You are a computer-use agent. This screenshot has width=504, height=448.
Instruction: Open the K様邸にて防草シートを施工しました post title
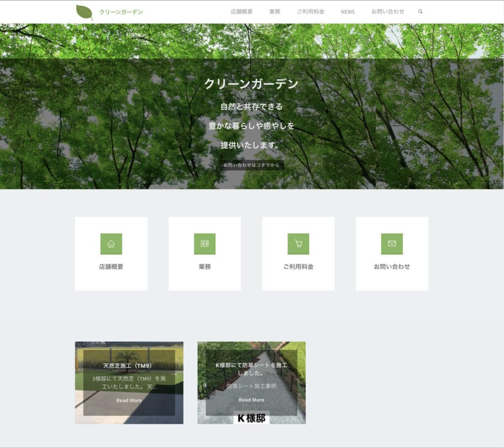pos(252,369)
